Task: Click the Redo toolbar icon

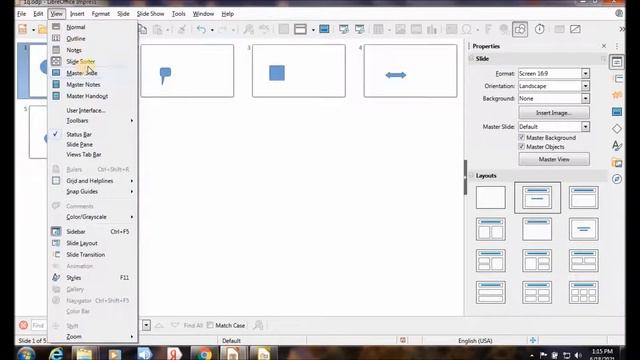Action: tap(223, 29)
